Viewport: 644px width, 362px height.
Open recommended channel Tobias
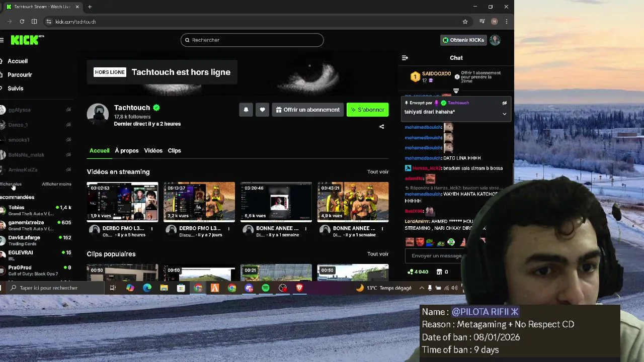tap(36, 211)
